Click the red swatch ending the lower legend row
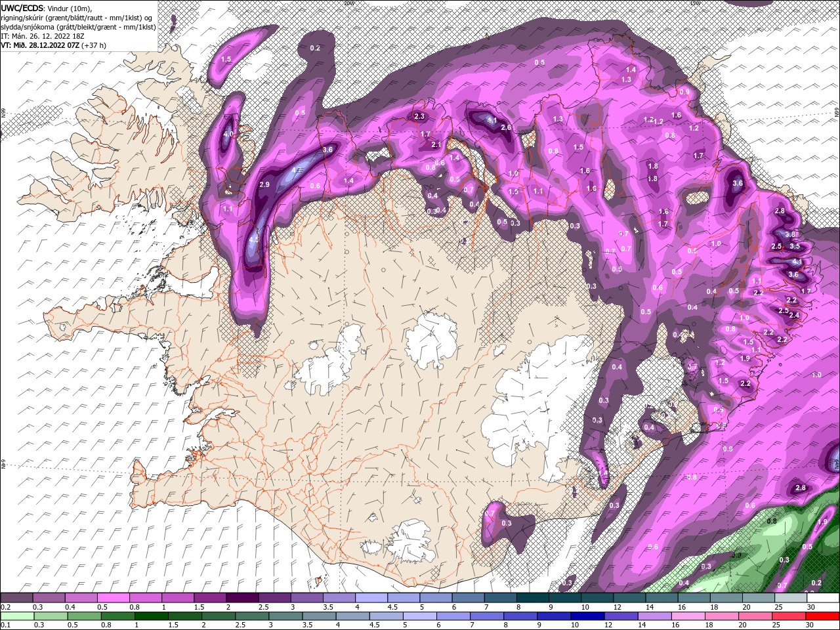The width and height of the screenshot is (840, 630). pyautogui.click(x=822, y=616)
